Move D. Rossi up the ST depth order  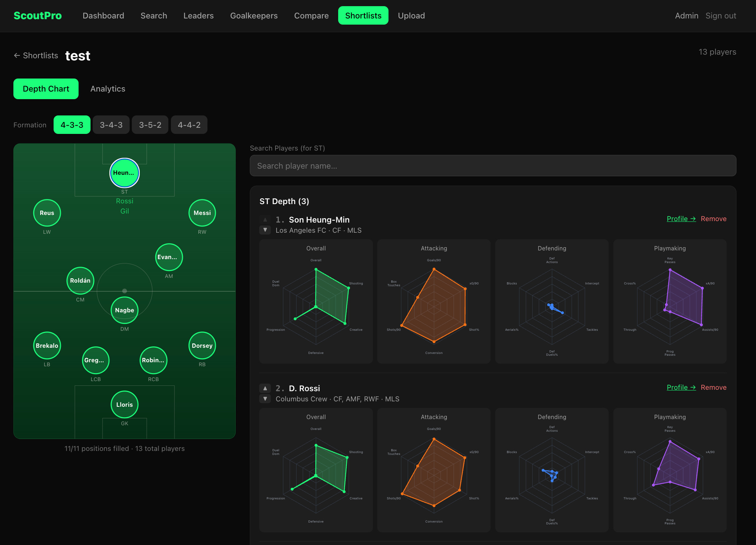pos(265,388)
